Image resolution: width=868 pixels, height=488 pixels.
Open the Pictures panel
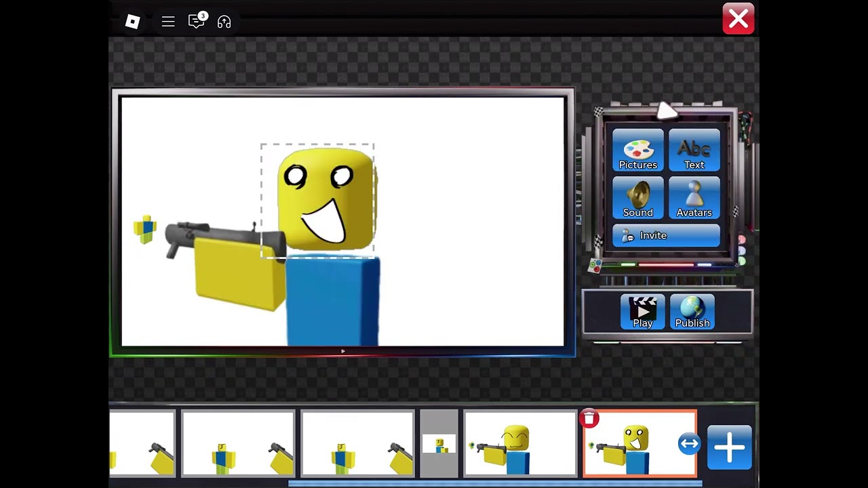[638, 150]
